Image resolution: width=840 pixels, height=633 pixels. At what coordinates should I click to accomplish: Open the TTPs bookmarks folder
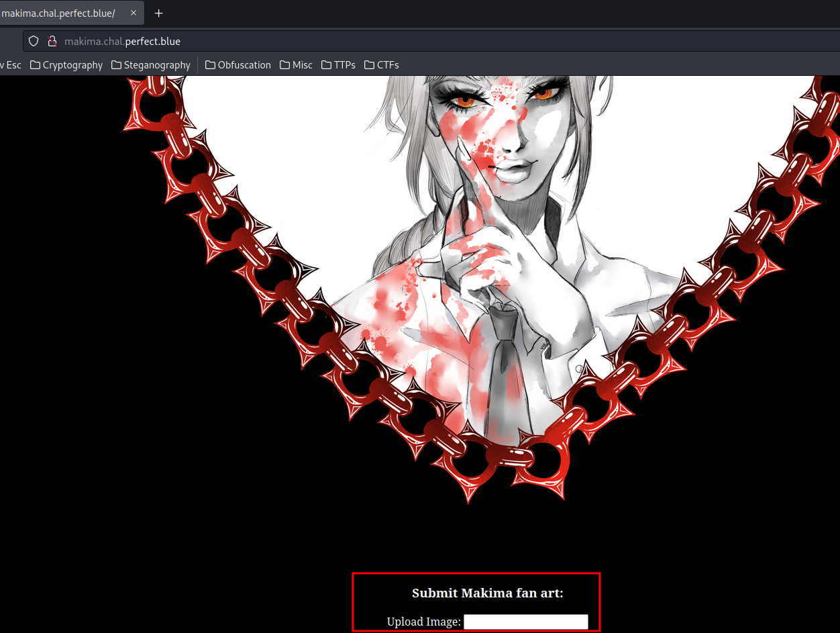(x=338, y=65)
